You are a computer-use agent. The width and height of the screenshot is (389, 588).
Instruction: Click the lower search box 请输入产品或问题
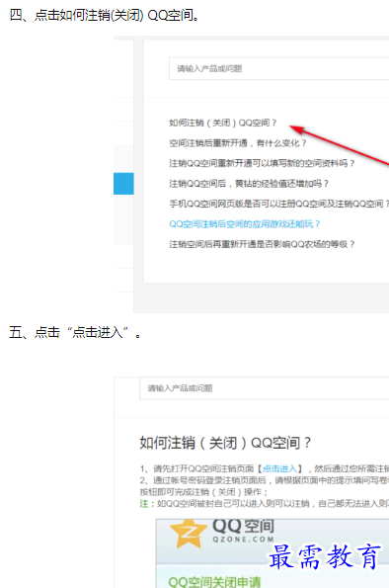(x=265, y=388)
